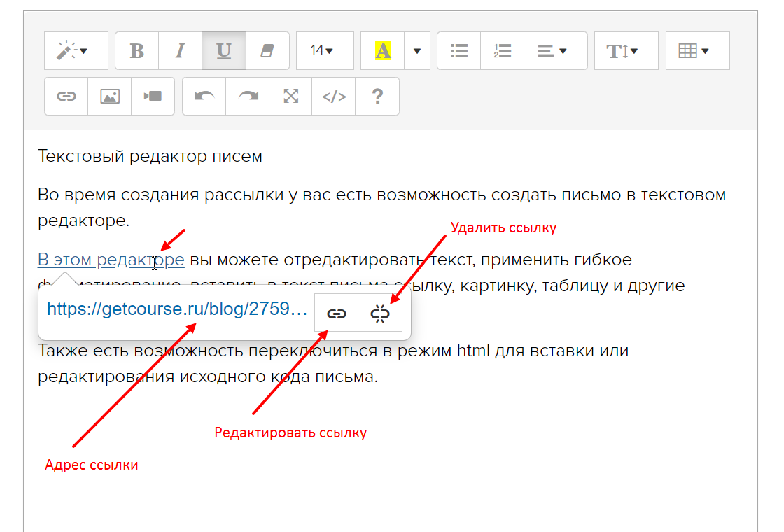Open the insert table dropdown
Image resolution: width=784 pixels, height=532 pixels.
[x=697, y=51]
